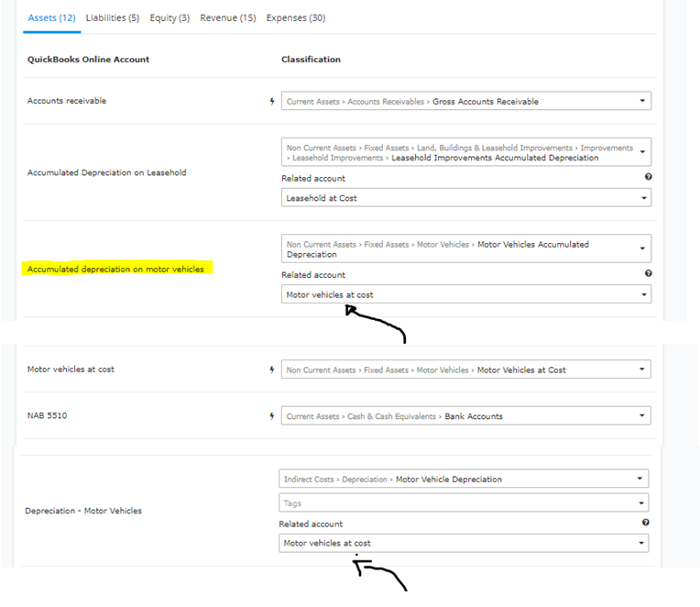
Task: Click Accumulated Depreciation on Leasehold account name
Action: click(x=106, y=172)
